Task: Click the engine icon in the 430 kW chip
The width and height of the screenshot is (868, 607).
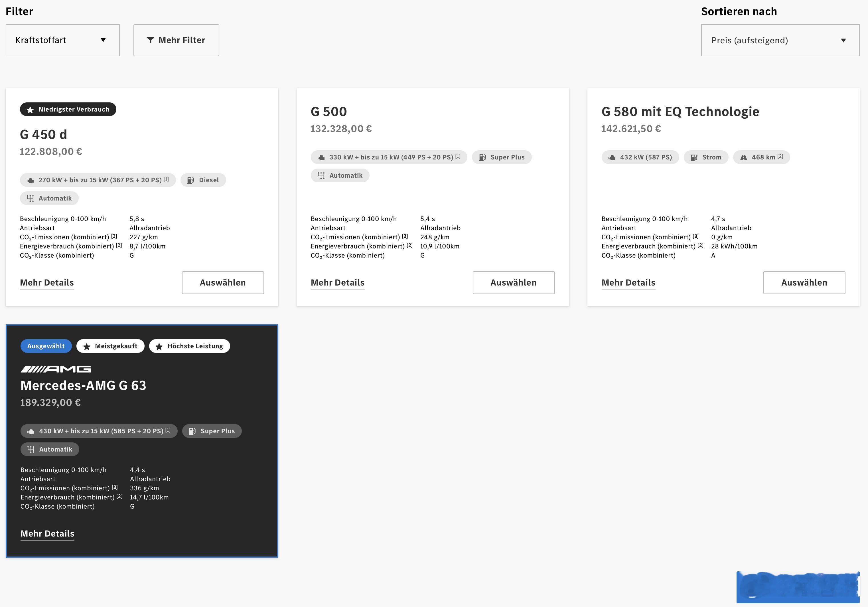Action: [31, 431]
